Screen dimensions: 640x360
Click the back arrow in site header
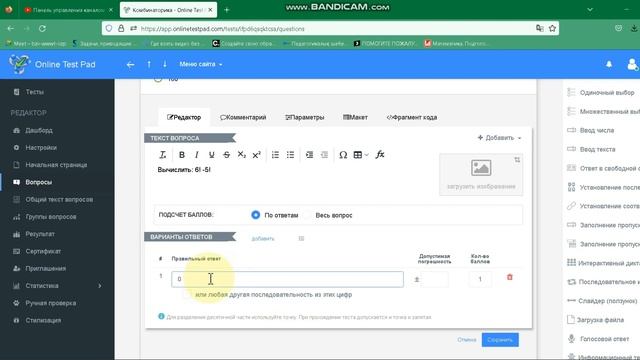(x=130, y=64)
